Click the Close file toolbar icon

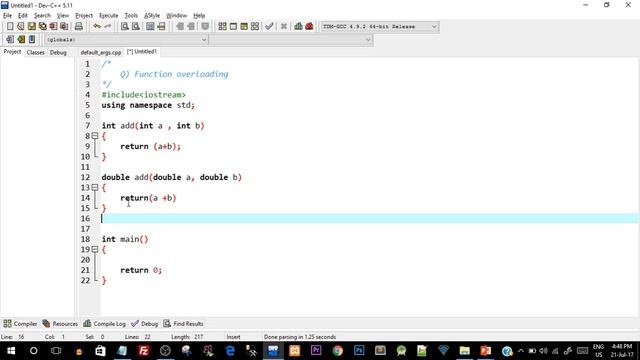pyautogui.click(x=53, y=27)
